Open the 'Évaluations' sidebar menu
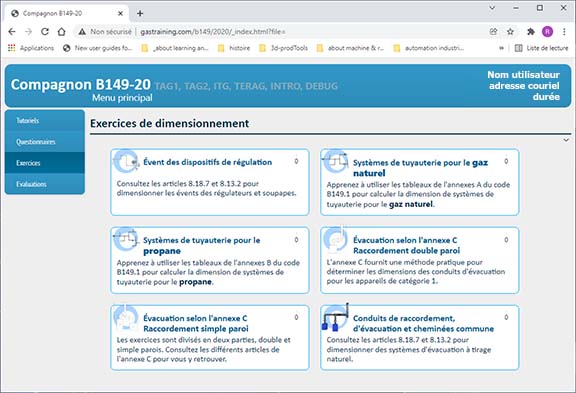This screenshot has width=576, height=393. 45,184
